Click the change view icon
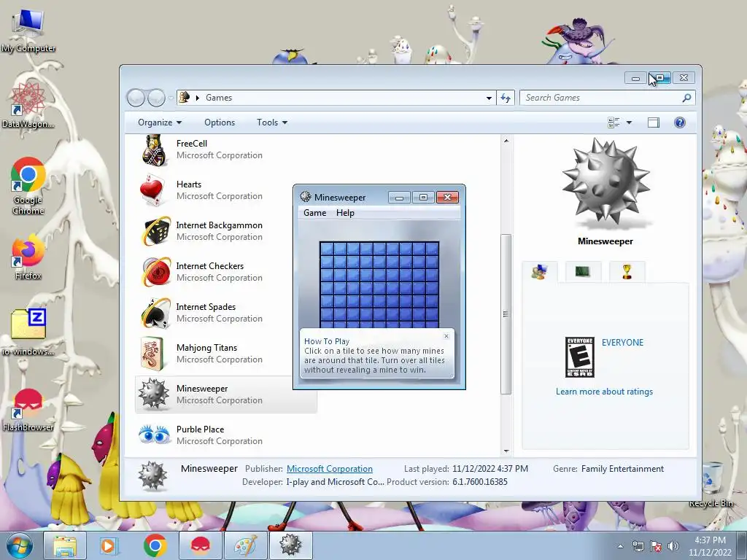This screenshot has height=560, width=747. (x=614, y=122)
